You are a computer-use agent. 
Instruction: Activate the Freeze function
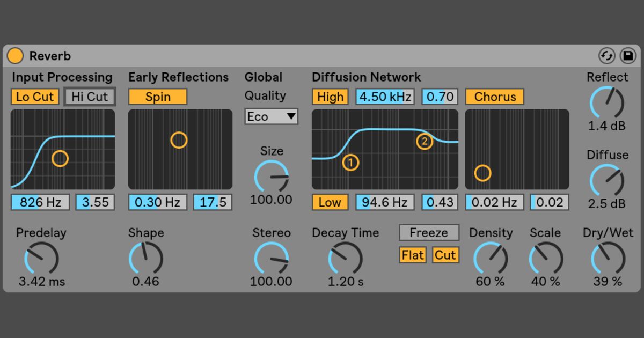point(429,232)
